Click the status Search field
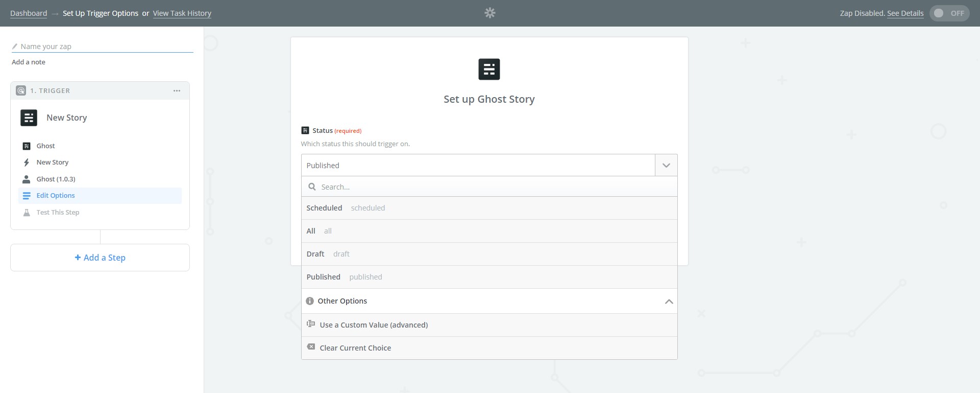Screen dimensions: 980x393 [x=490, y=187]
